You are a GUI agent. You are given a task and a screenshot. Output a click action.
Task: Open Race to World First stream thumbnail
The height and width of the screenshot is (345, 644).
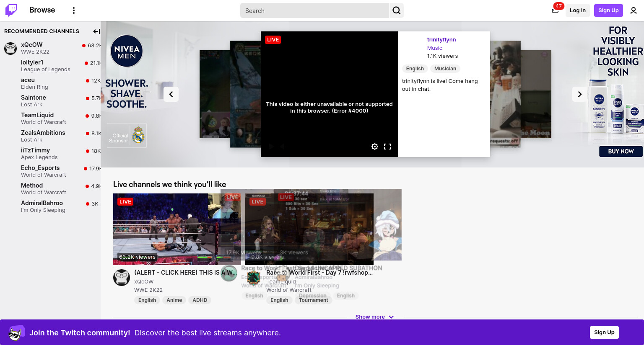(x=309, y=229)
